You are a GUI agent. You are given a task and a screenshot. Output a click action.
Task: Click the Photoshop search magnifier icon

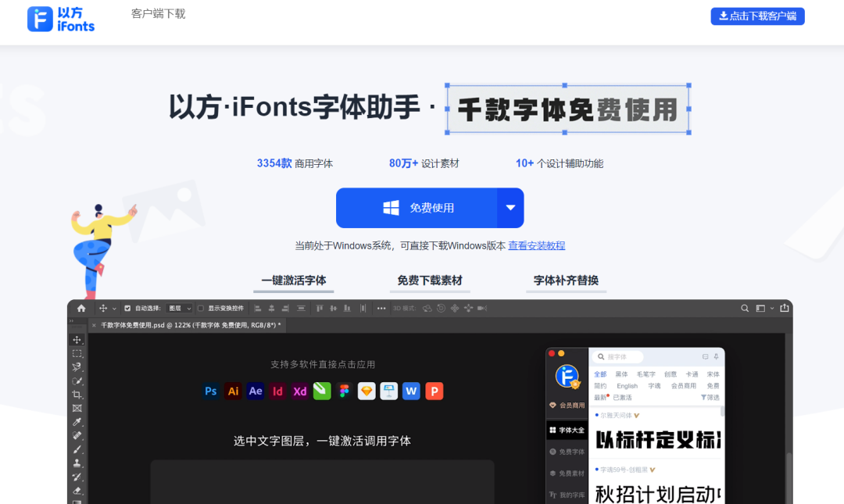pos(745,309)
